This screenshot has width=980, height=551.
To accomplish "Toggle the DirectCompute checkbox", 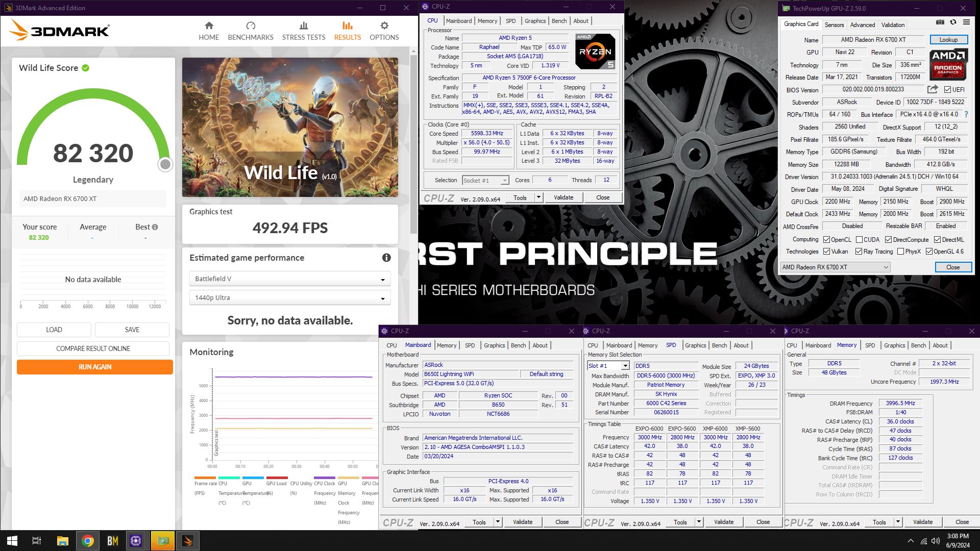I will 888,239.
